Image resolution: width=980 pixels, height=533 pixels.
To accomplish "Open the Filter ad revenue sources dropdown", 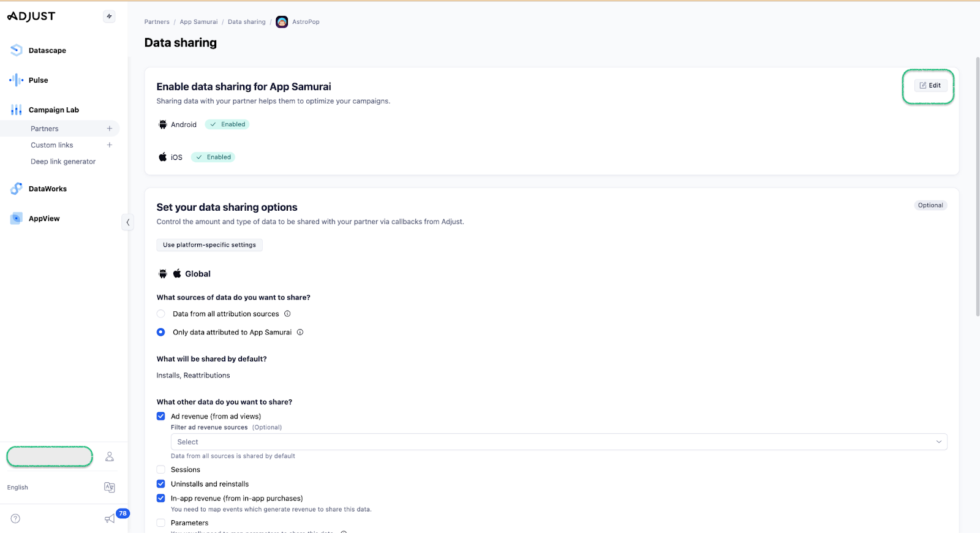I will coord(559,442).
